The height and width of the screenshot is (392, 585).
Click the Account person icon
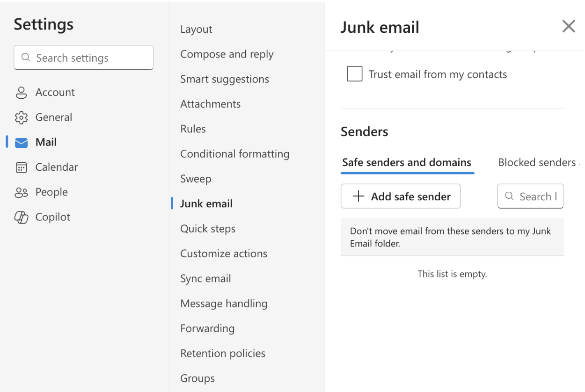click(x=22, y=93)
